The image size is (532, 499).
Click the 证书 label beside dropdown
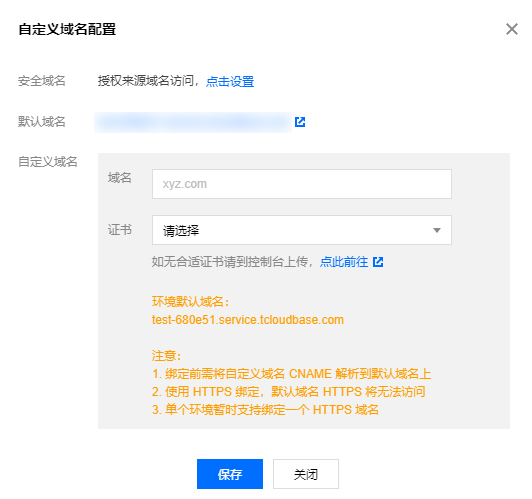coord(119,230)
